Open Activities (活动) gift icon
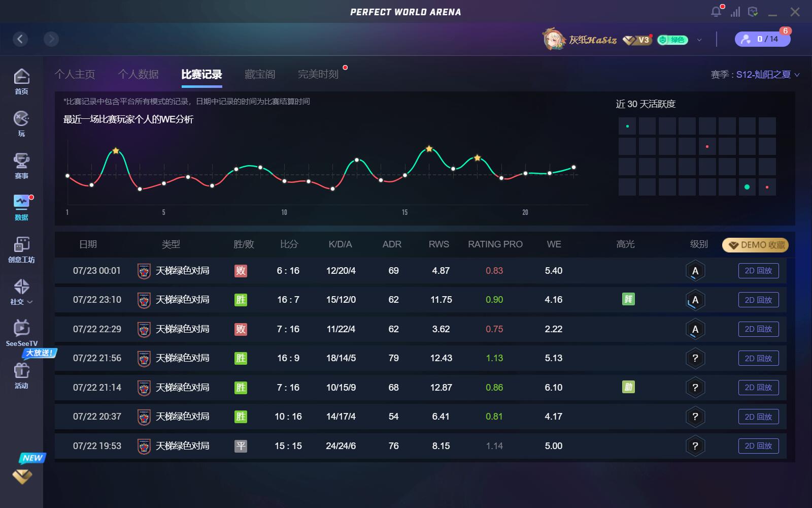 pyautogui.click(x=21, y=376)
